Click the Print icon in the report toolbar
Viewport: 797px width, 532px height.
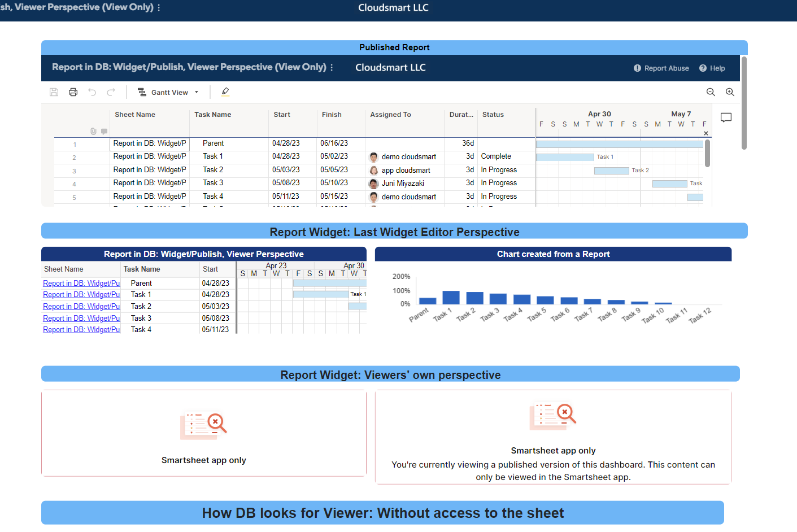[x=73, y=92]
